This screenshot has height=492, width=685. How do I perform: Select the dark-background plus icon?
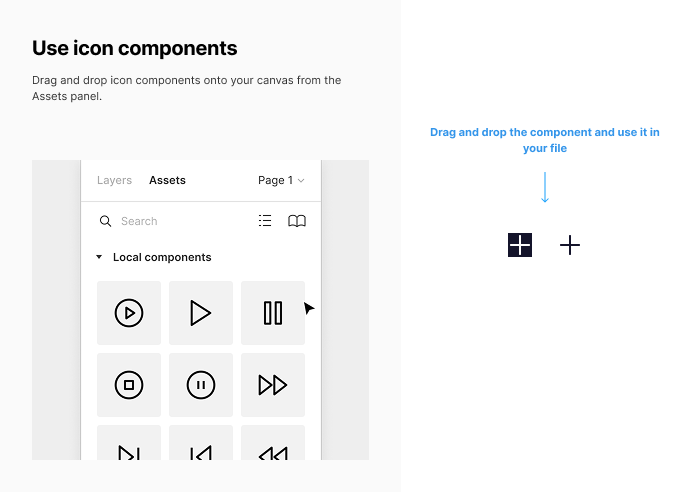coord(520,245)
